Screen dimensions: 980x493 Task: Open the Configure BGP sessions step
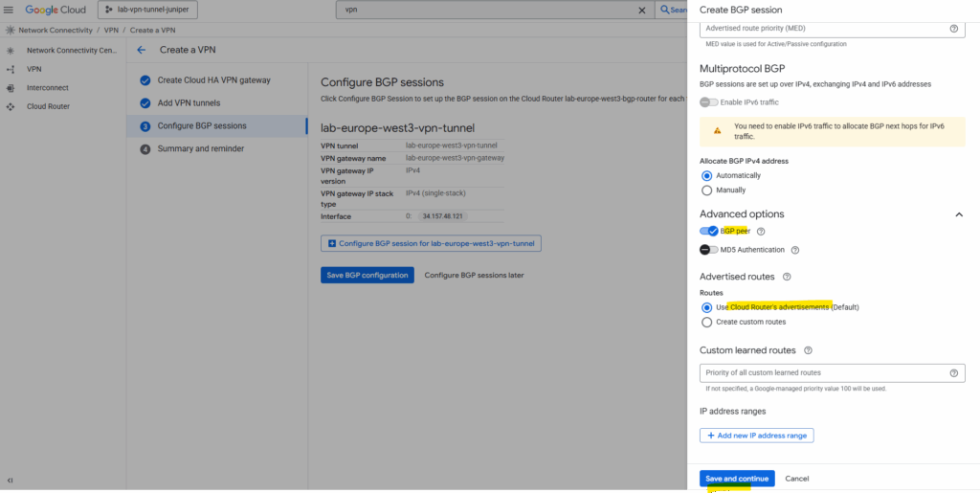pos(202,126)
